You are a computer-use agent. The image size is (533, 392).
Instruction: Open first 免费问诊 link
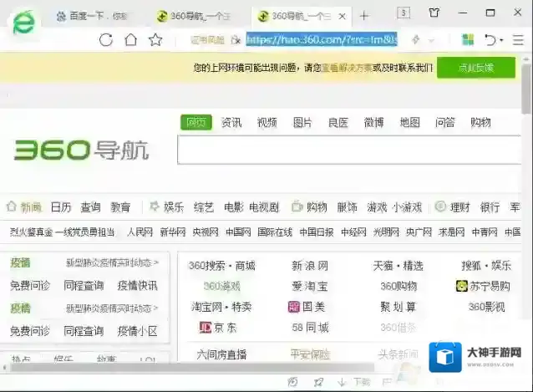(30, 285)
